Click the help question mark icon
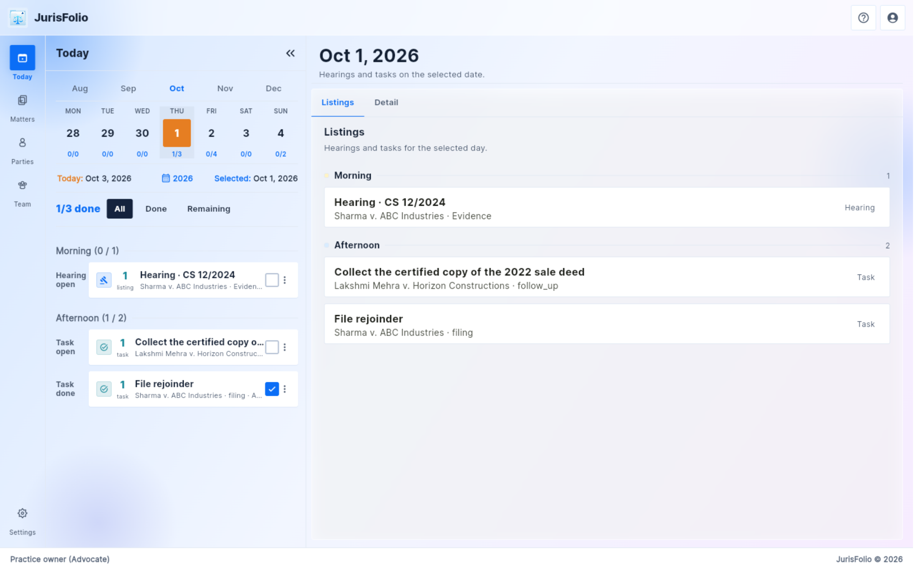Image resolution: width=924 pixels, height=566 pixels. pyautogui.click(x=863, y=18)
